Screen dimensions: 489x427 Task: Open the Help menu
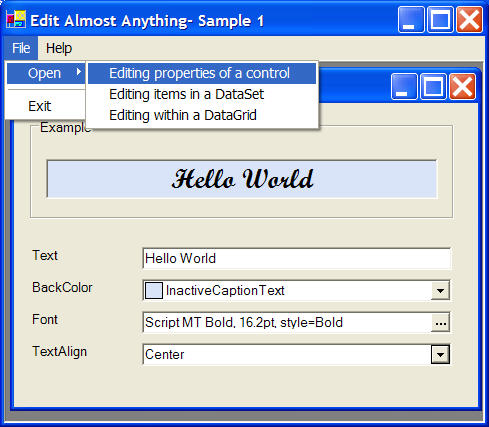59,48
